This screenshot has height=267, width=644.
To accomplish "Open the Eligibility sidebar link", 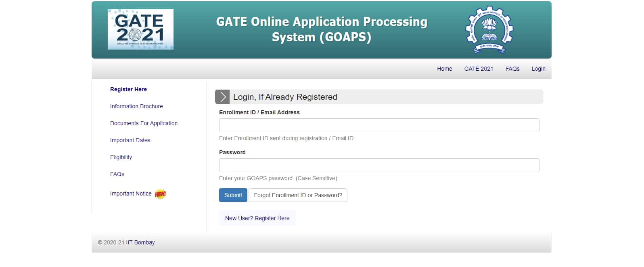I will (121, 157).
